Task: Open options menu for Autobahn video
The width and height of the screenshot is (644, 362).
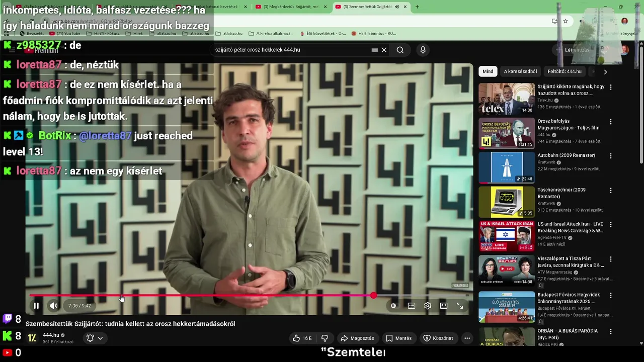Action: tap(611, 156)
